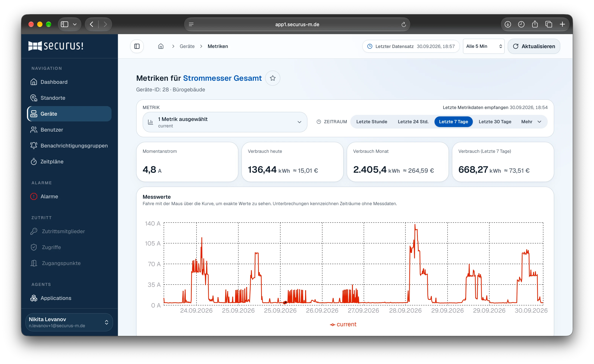Expand Safari sidebar options chevron
Image resolution: width=594 pixels, height=364 pixels.
tap(75, 24)
